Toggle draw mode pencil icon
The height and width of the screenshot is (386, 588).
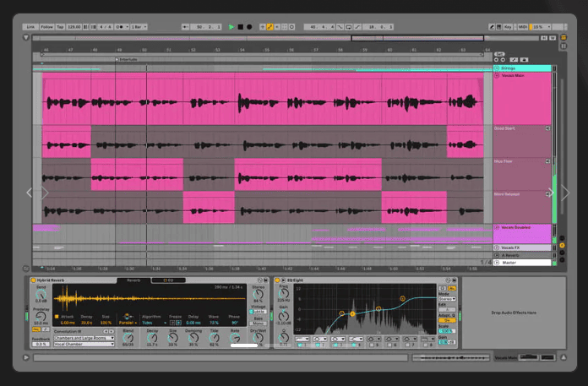click(x=492, y=27)
